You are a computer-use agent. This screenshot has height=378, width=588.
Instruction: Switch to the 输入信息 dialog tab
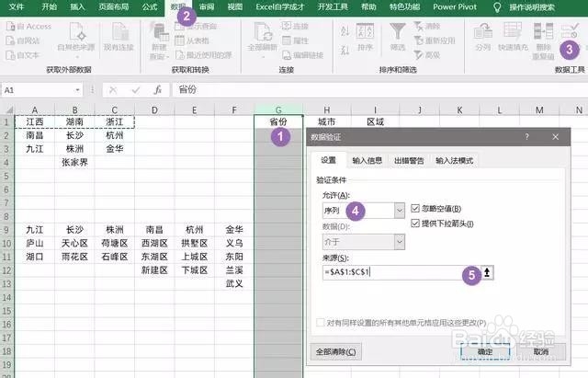[x=367, y=161]
